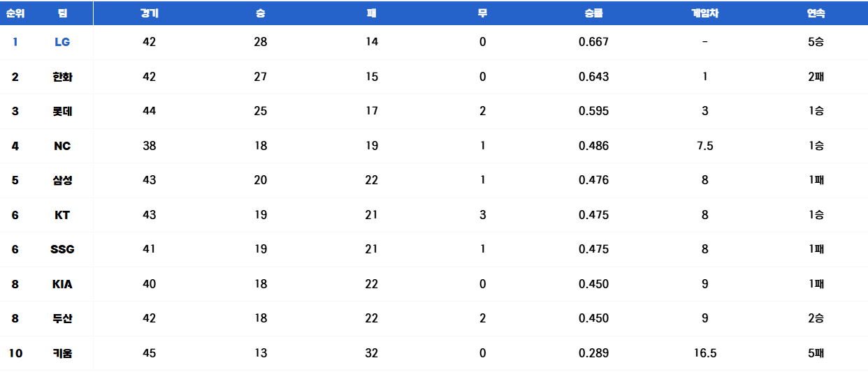Viewport: 868px width, 372px height.
Task: Open the 롯데 team entry
Action: [62, 111]
